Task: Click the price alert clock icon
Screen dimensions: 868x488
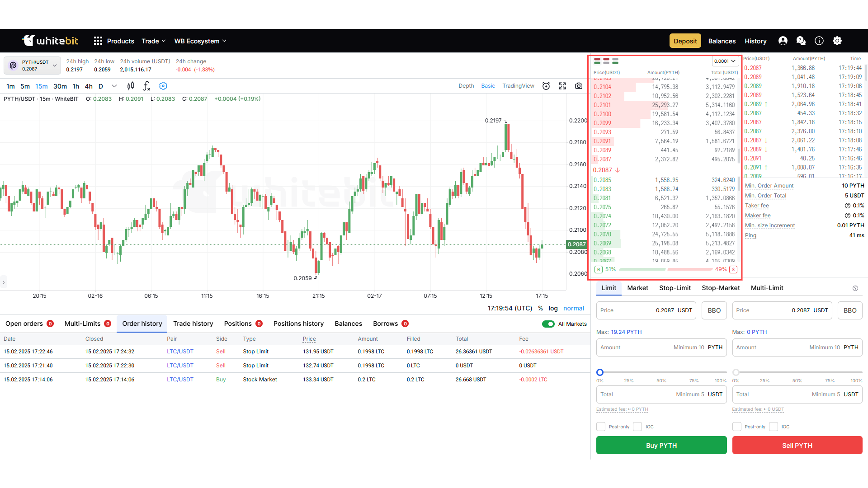Action: coord(546,86)
